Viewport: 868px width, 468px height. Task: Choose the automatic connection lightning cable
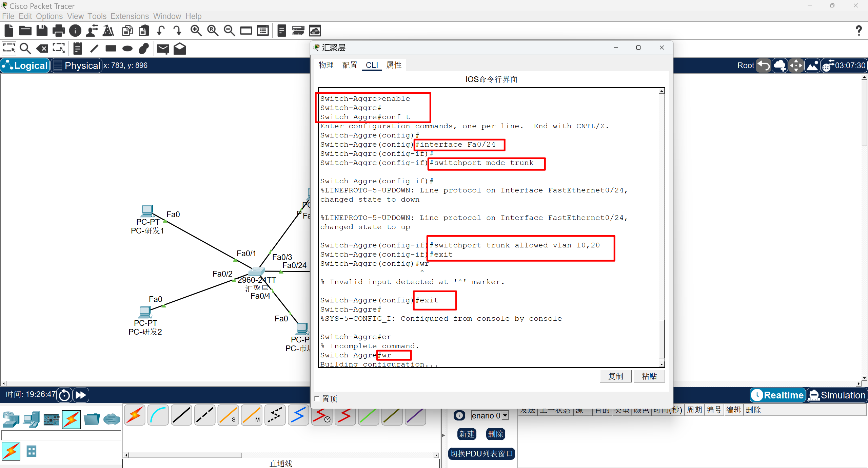coord(135,415)
